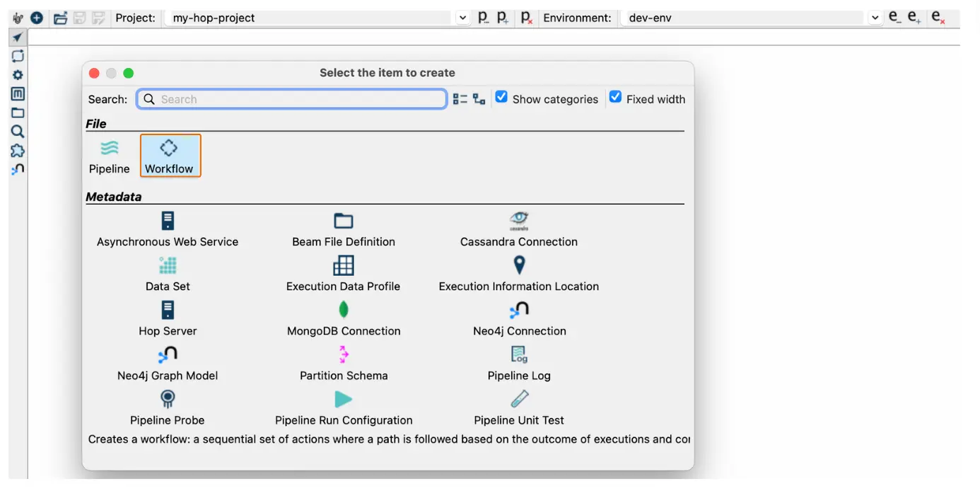Create a Beam File Definition
The image size is (980, 501).
pos(344,230)
